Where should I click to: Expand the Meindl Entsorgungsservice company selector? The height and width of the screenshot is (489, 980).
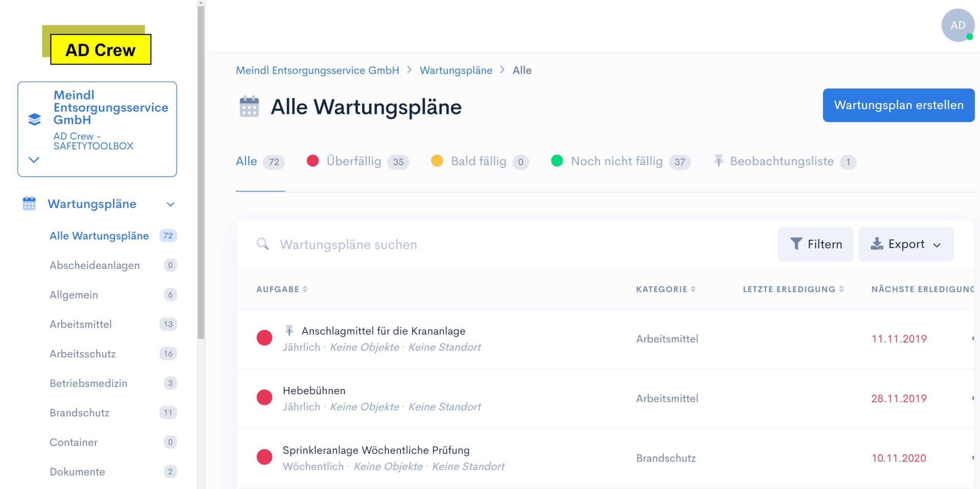pos(34,160)
